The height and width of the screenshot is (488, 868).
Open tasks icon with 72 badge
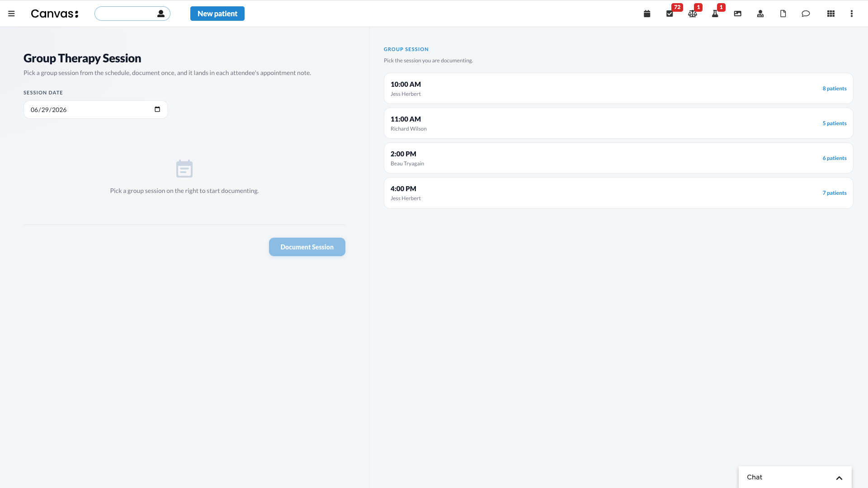click(670, 14)
